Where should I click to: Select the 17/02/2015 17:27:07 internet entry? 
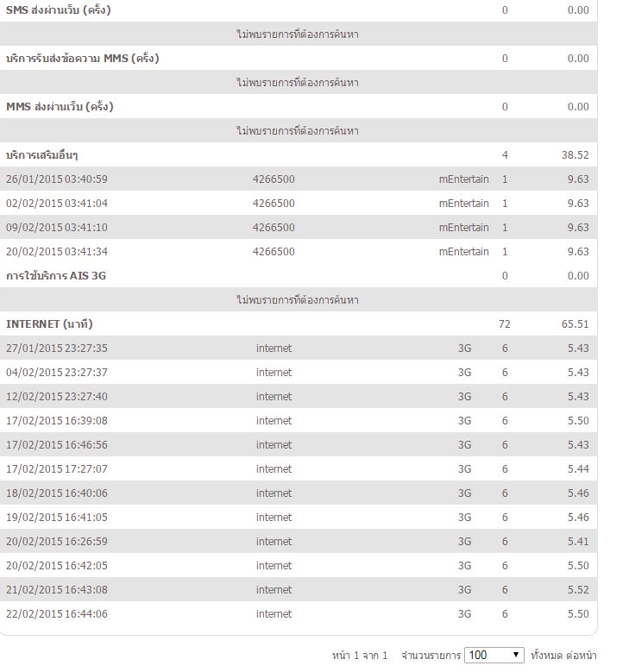click(299, 469)
